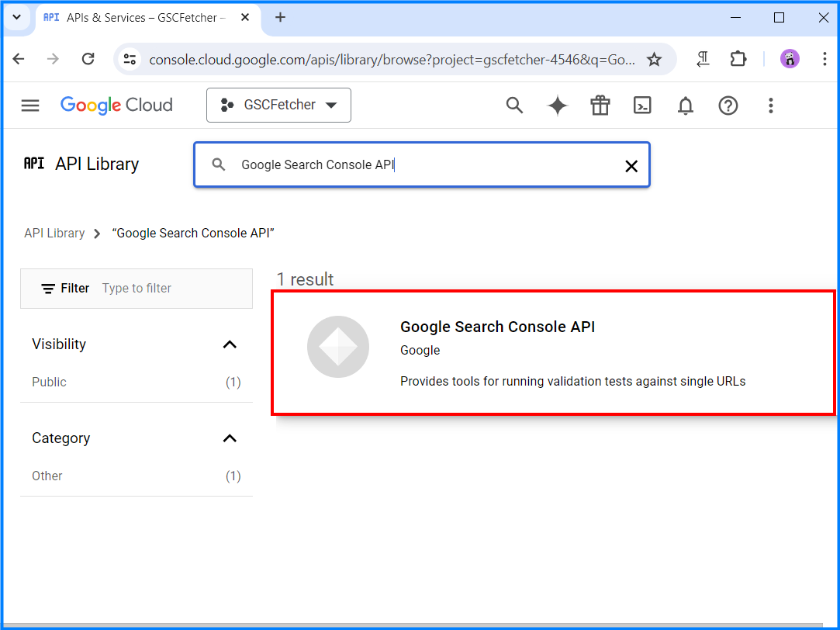Go back to the API Library breadcrumb
Viewport: 840px width, 630px height.
point(54,233)
